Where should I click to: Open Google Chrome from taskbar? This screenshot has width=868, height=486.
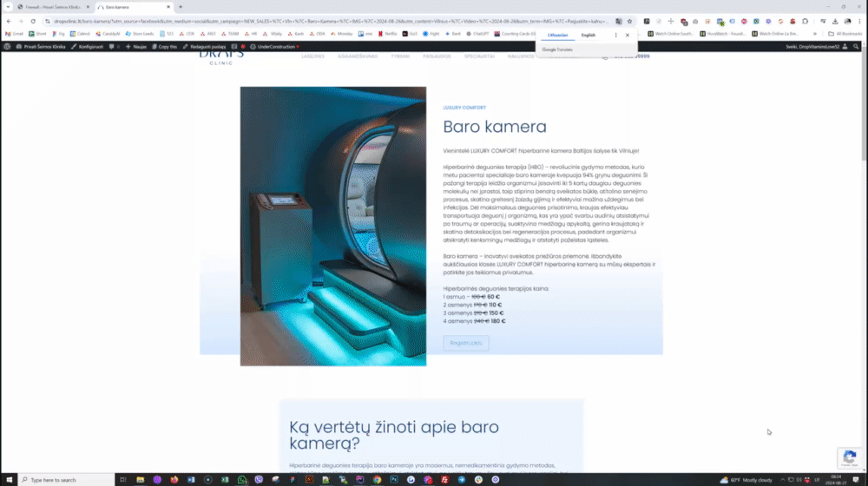tap(377, 479)
